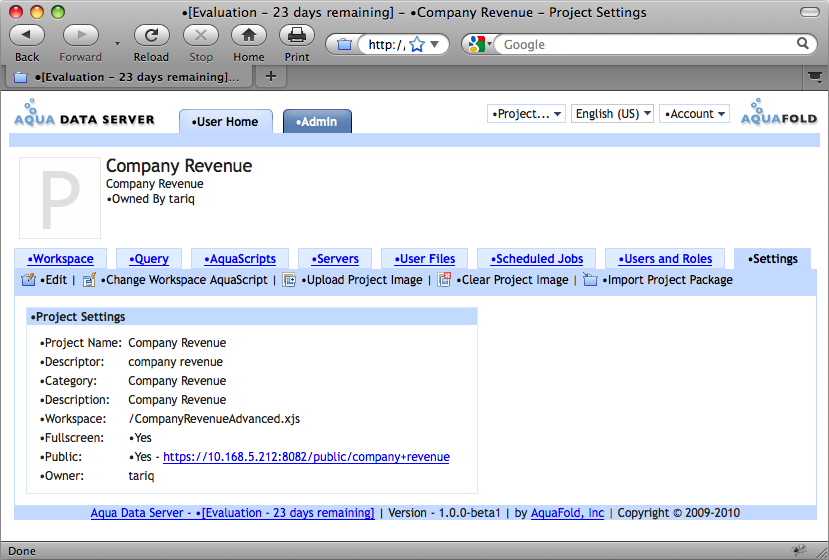829x560 pixels.
Task: Reload the current page
Action: [x=151, y=35]
